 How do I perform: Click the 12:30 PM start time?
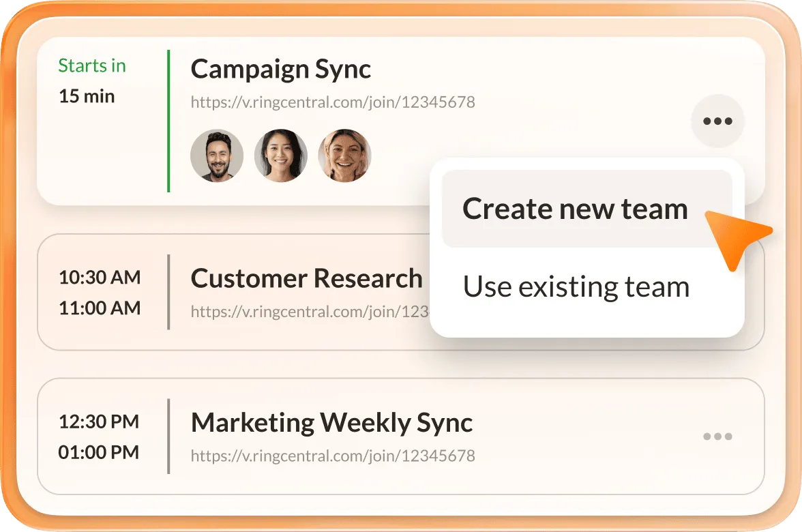point(98,421)
